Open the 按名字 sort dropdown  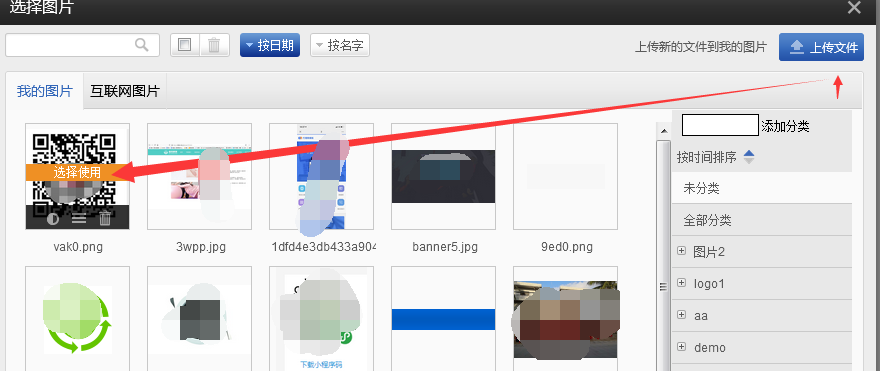point(340,45)
